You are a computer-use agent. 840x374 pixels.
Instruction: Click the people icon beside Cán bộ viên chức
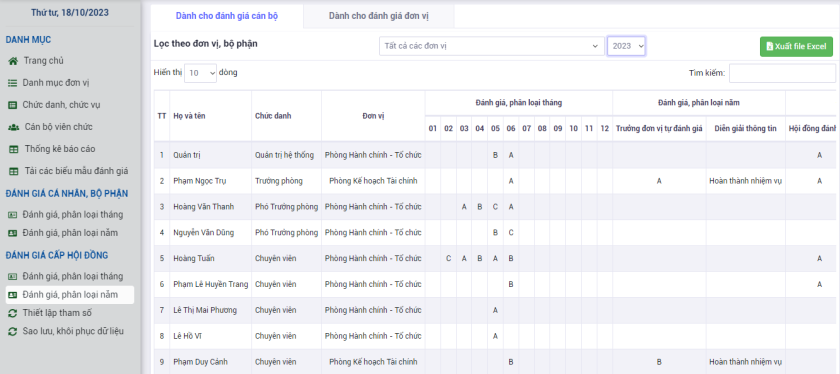13,128
